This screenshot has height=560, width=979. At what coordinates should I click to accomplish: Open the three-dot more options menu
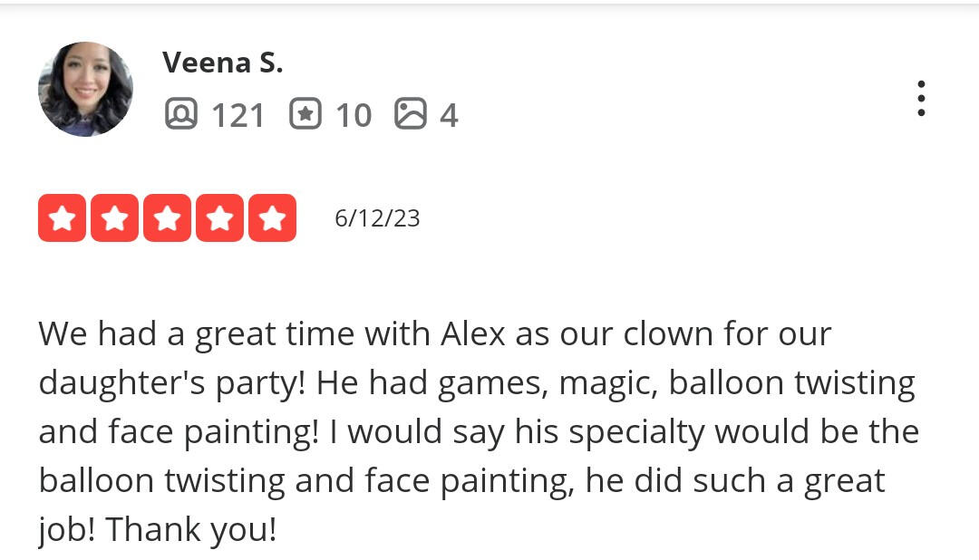(921, 98)
